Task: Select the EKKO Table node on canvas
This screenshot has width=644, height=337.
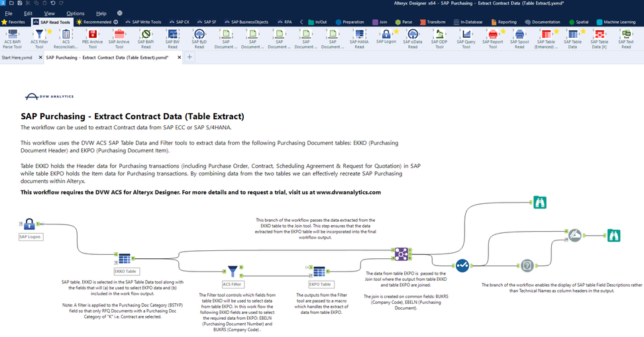Action: coord(125,258)
